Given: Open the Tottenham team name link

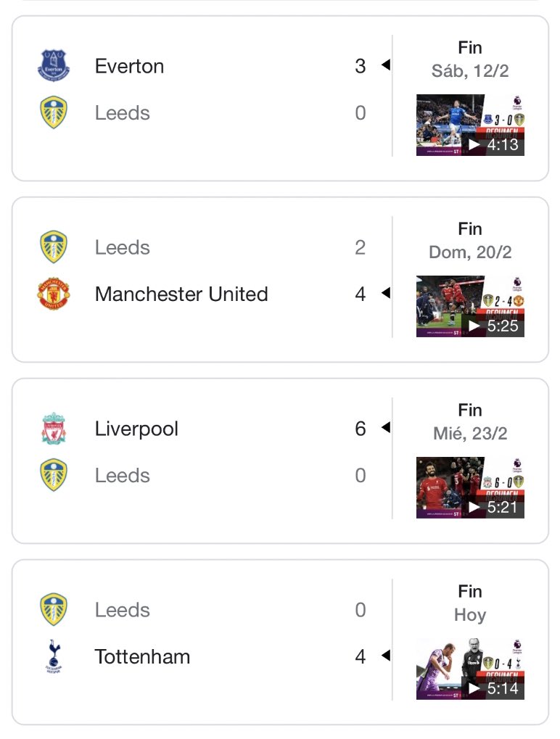Looking at the screenshot, I should 142,657.
